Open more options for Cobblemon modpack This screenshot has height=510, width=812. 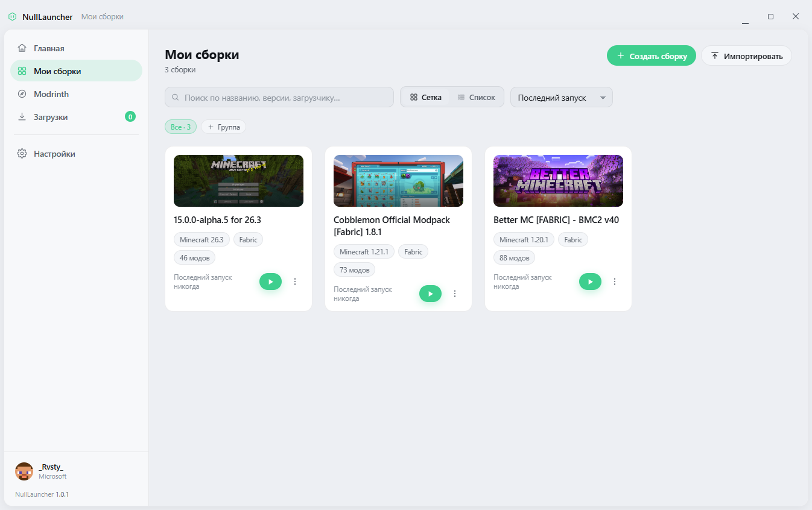click(x=455, y=294)
